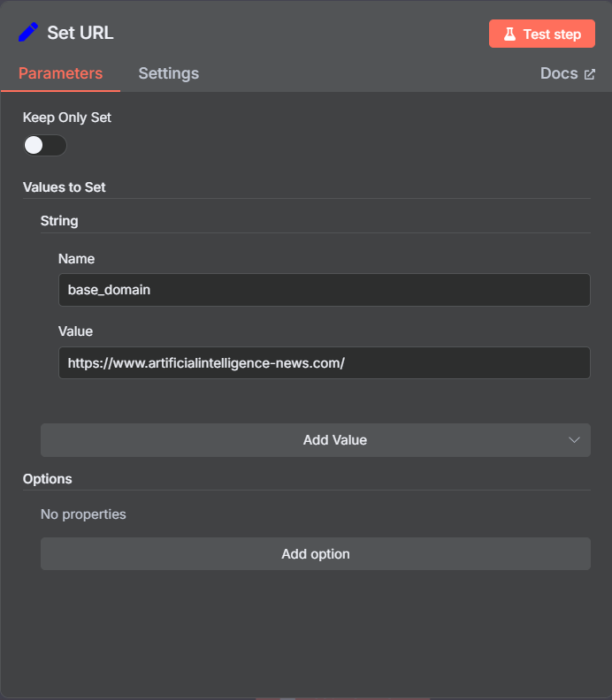This screenshot has height=700, width=612.
Task: Click the String section heading
Action: click(59, 221)
